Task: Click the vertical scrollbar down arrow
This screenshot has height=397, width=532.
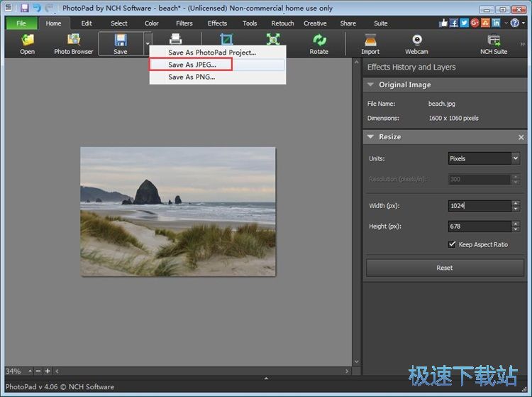Action: click(356, 361)
